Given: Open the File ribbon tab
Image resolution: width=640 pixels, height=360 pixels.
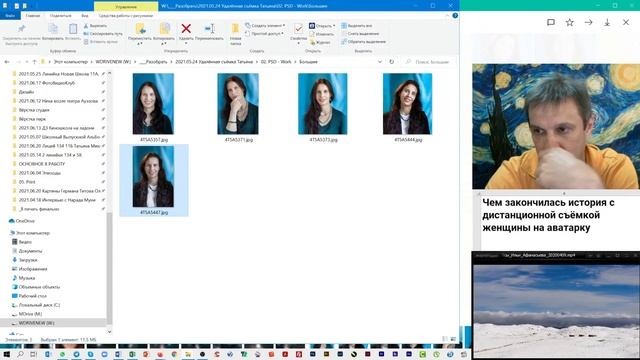Looking at the screenshot, I should tap(10, 16).
